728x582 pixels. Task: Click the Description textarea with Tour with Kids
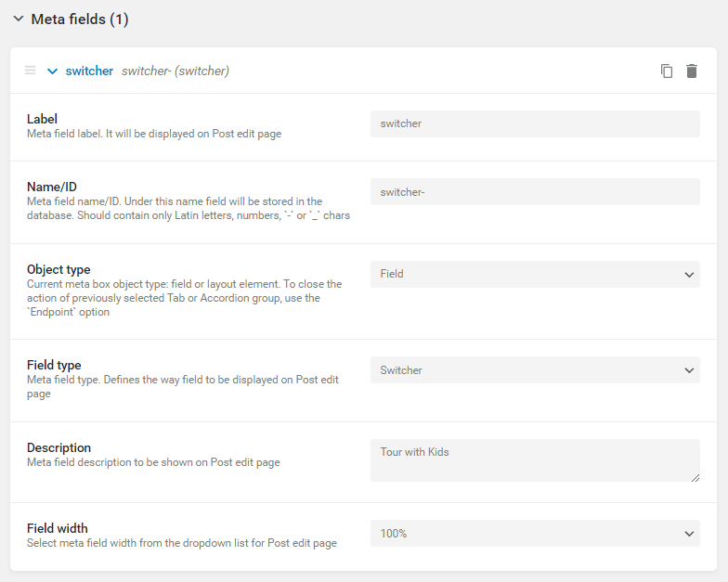tap(535, 460)
